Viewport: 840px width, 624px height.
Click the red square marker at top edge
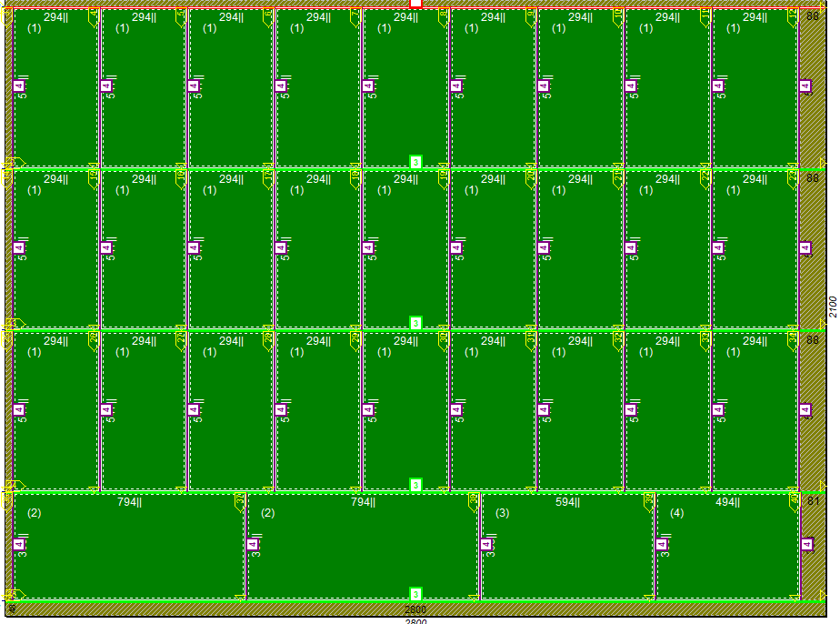coord(415,4)
